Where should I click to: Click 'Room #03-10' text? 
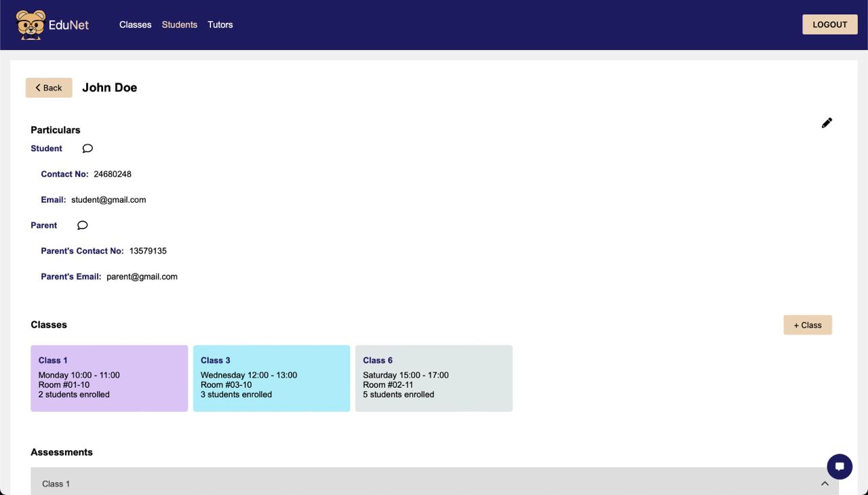pyautogui.click(x=226, y=384)
